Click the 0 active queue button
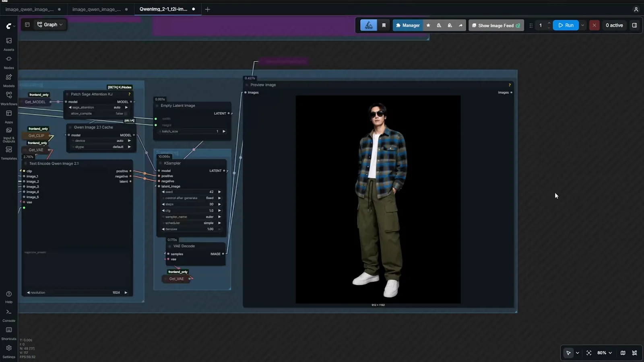 (x=614, y=25)
